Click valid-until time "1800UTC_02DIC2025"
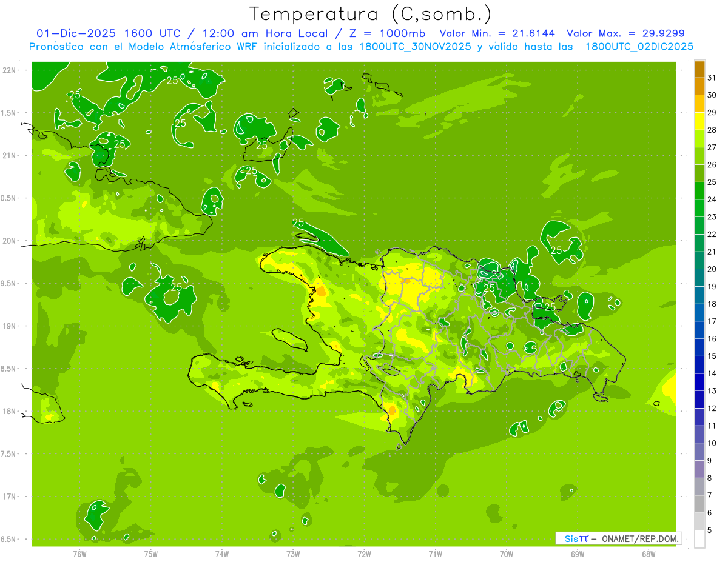This screenshot has width=728, height=562. 639,47
